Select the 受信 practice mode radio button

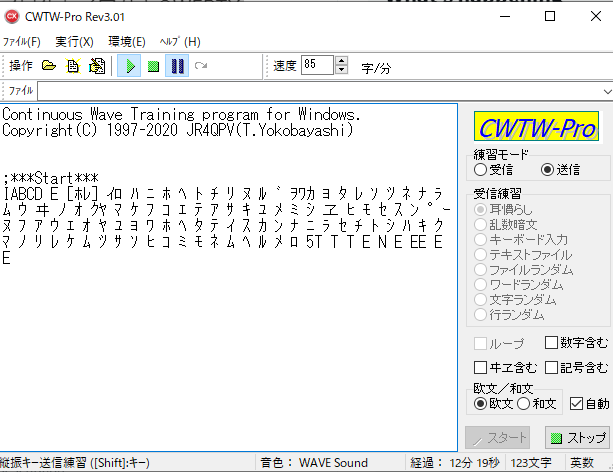(493, 170)
